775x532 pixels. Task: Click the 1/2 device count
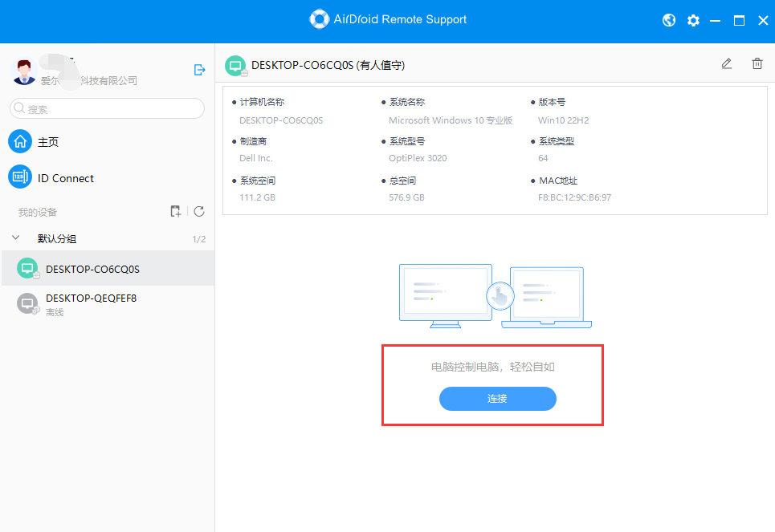click(x=199, y=239)
